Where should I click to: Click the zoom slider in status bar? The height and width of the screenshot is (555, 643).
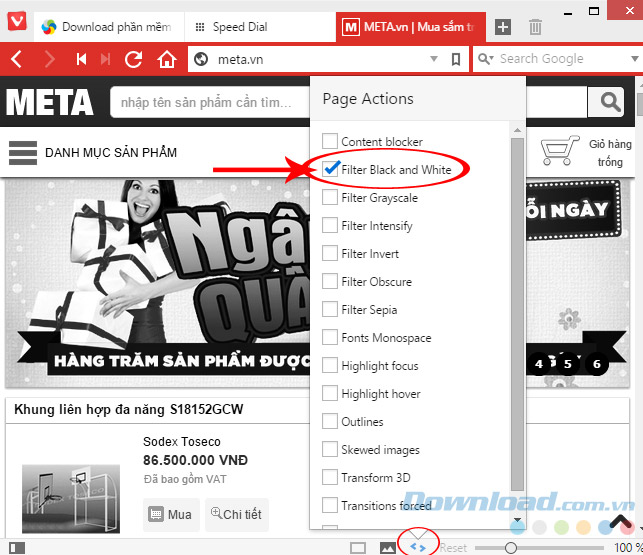(511, 547)
